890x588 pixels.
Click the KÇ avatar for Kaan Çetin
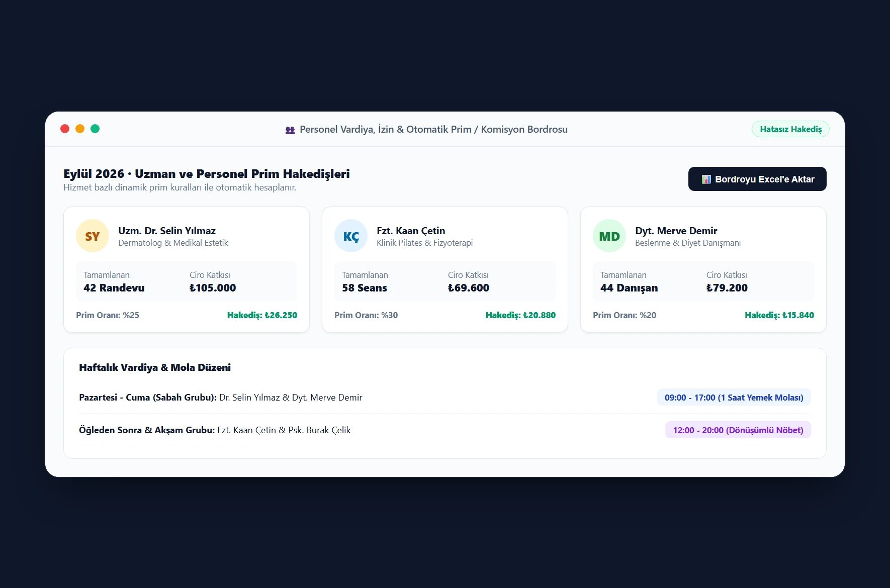tap(351, 236)
